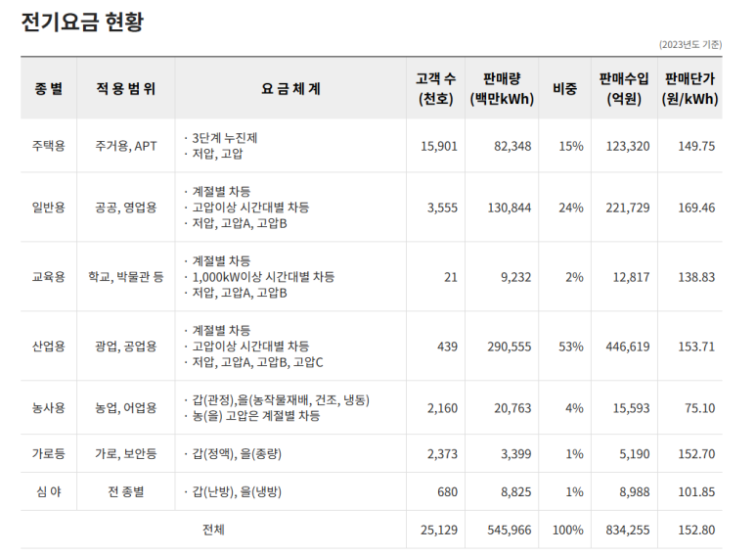Select the 요금체계 column header
Screen dimensions: 756x555
click(x=290, y=88)
